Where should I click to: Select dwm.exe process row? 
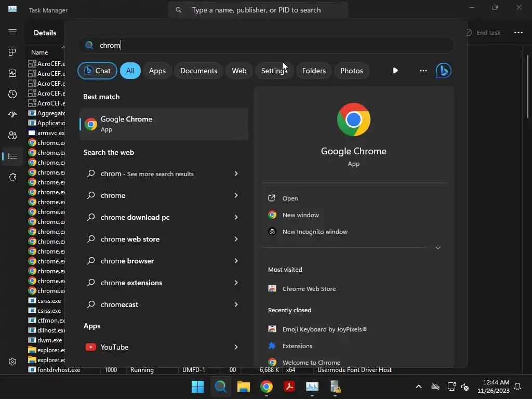[x=46, y=340]
